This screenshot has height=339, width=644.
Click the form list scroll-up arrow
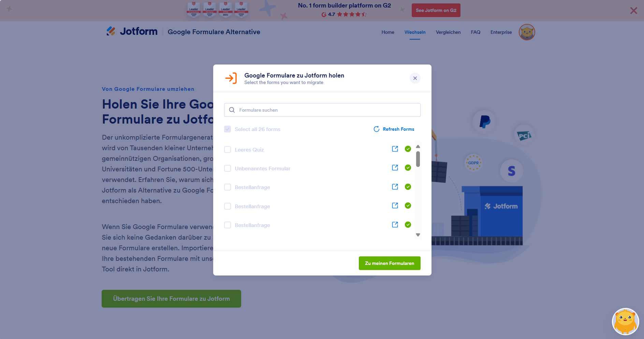tap(418, 146)
